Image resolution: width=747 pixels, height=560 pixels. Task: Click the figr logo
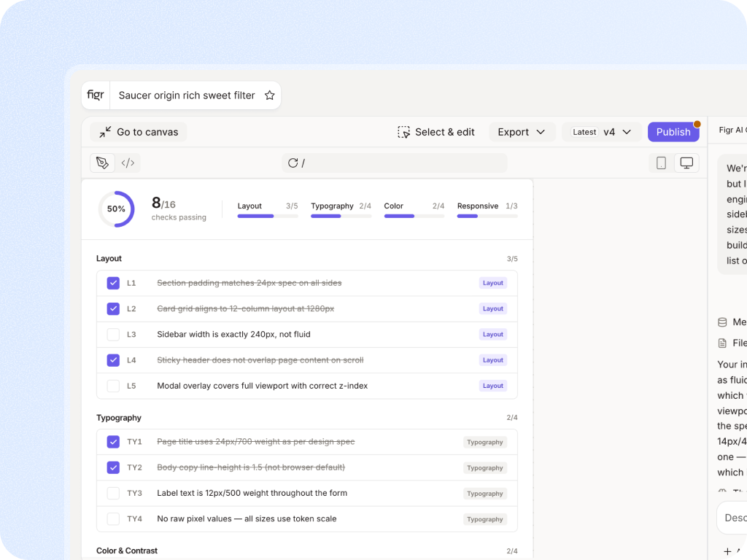tap(96, 96)
